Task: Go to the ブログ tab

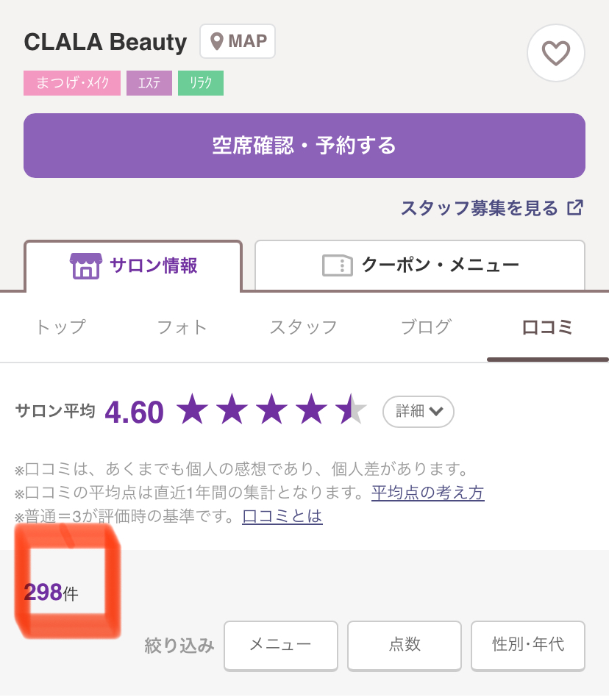Action: click(x=426, y=327)
